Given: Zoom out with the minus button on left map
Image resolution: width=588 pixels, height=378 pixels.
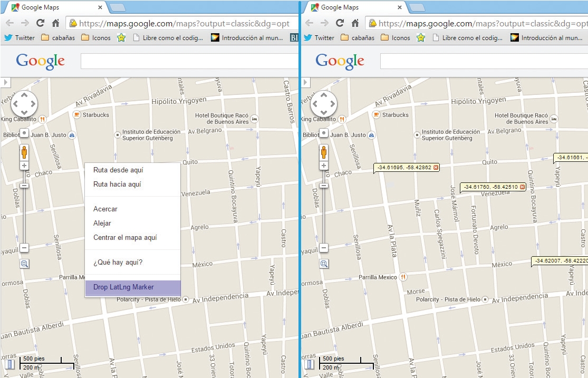Looking at the screenshot, I should click(x=24, y=248).
